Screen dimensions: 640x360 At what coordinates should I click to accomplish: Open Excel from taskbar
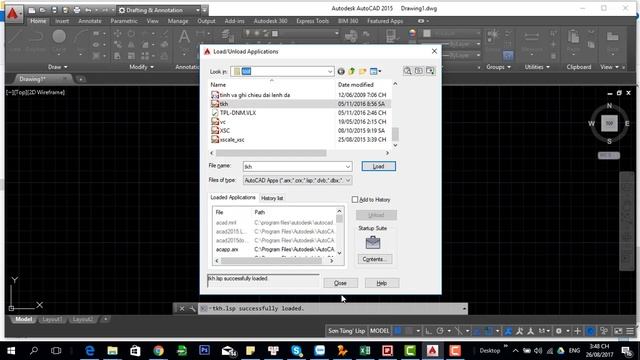click(x=364, y=351)
